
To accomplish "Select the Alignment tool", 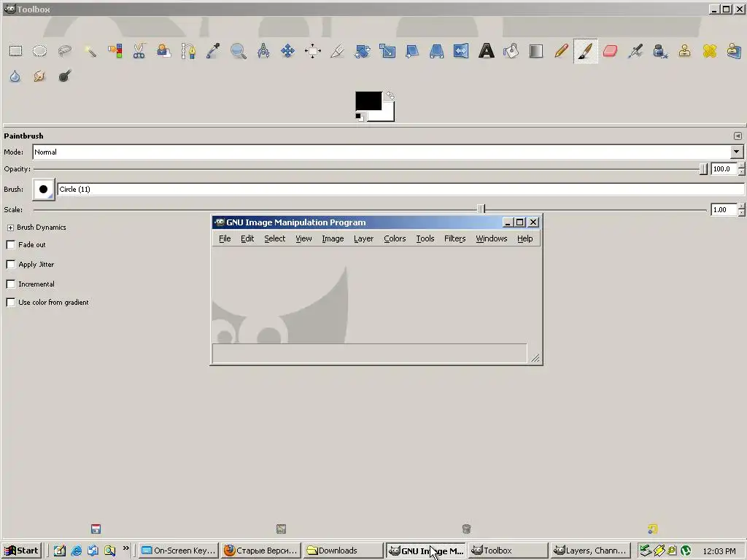I will [x=312, y=51].
